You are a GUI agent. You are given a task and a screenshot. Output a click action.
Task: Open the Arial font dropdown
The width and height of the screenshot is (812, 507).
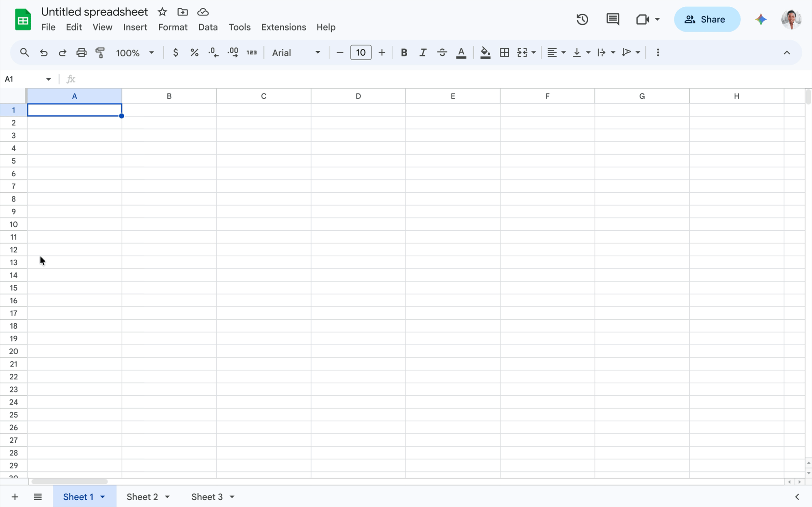click(296, 52)
